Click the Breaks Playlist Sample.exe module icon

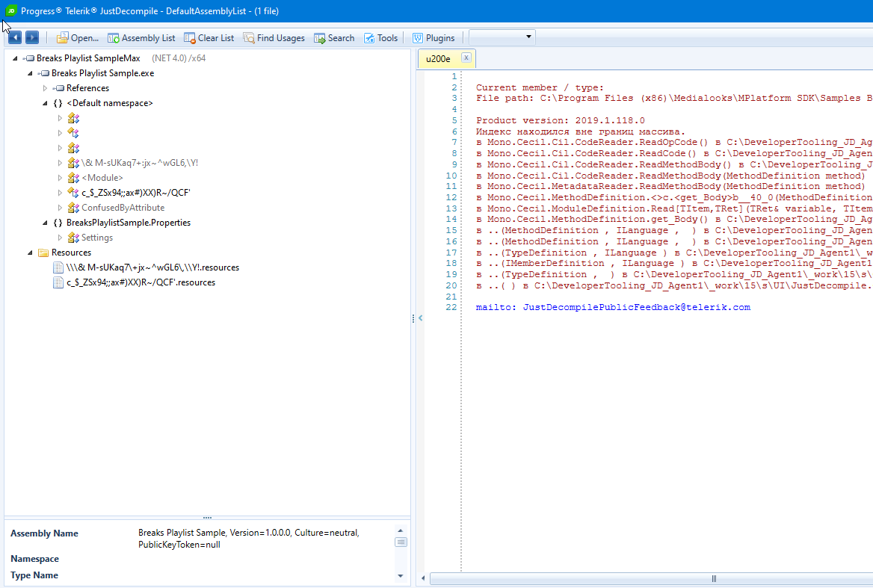pyautogui.click(x=43, y=73)
